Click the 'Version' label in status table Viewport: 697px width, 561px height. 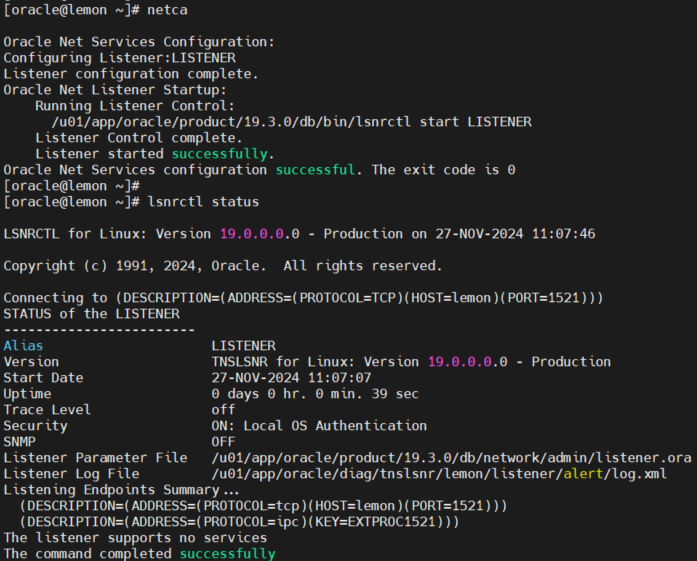pos(31,362)
